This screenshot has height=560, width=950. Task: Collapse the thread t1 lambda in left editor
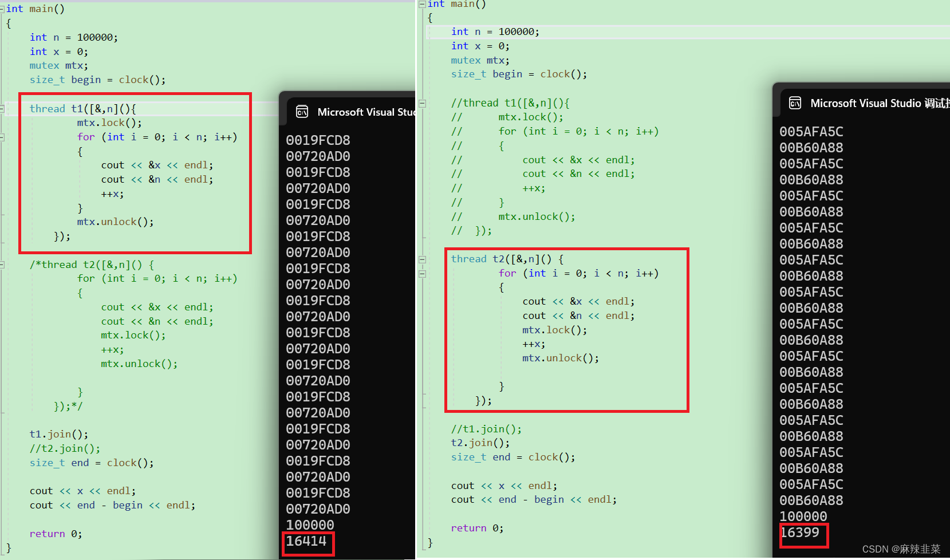coord(2,108)
